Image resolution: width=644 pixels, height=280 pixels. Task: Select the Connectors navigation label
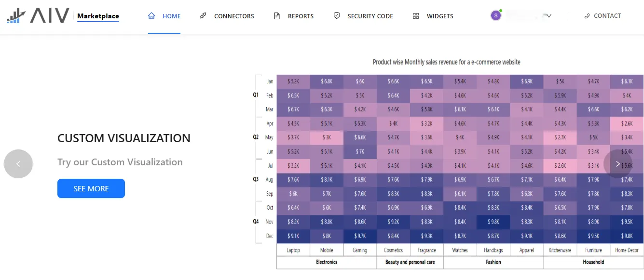point(234,16)
